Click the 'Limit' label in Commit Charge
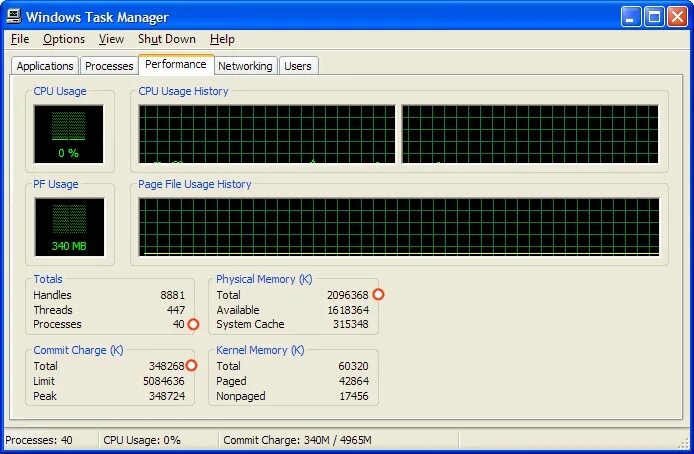 click(x=44, y=381)
